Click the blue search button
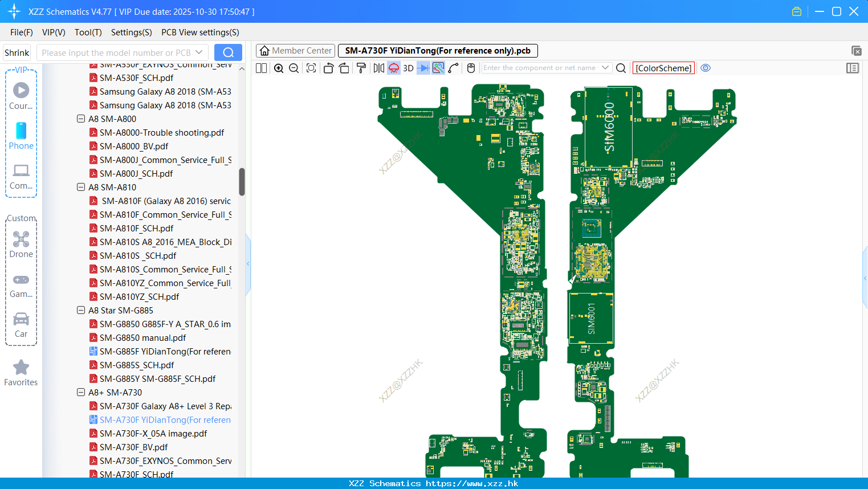This screenshot has height=489, width=868. (228, 52)
